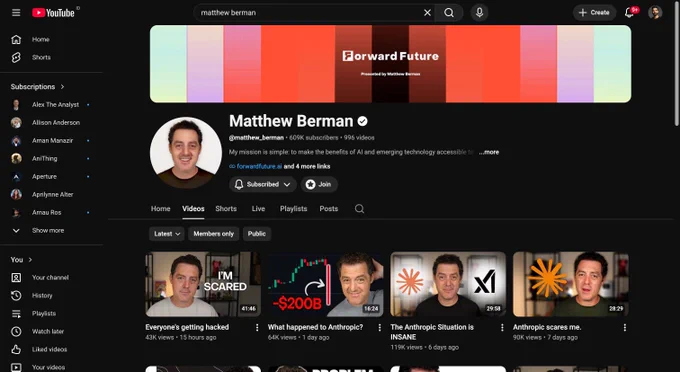Open Aprilynne Alter subscription

tap(51, 195)
